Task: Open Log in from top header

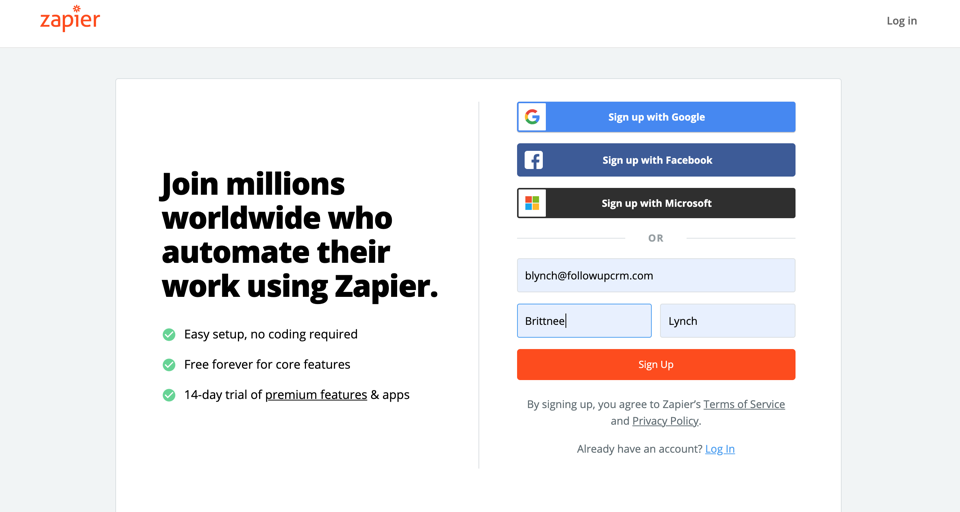Action: [902, 21]
